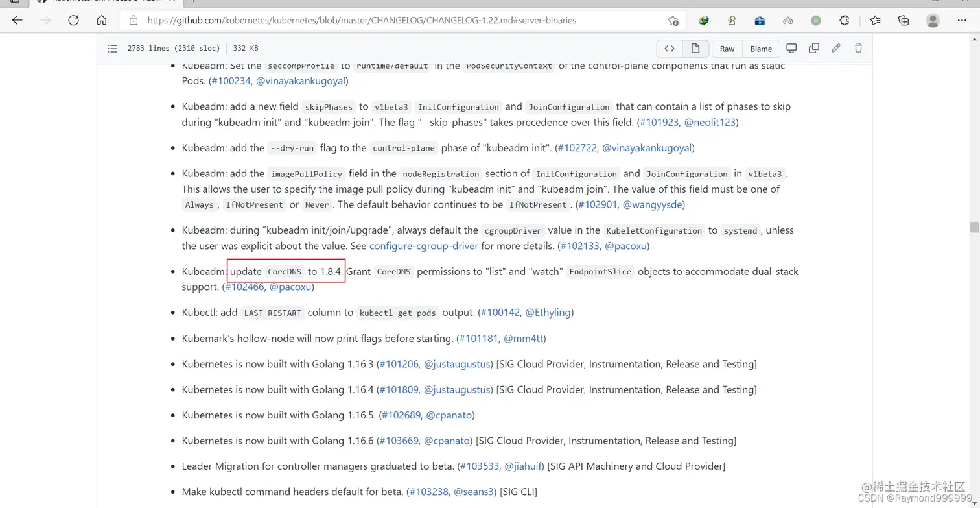Image resolution: width=980 pixels, height=508 pixels.
Task: Click the '332 KB' file size text
Action: (246, 48)
